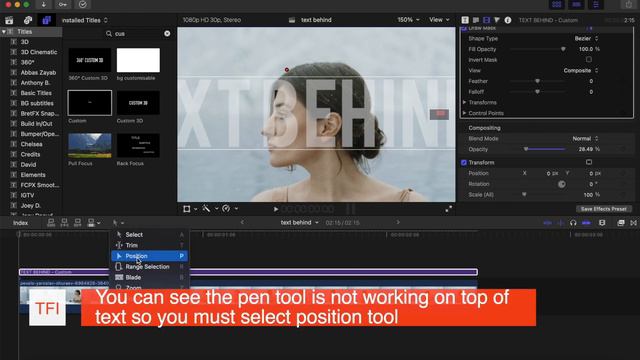Screen dimensions: 640x360
Task: Play the viewer playback button
Action: [276, 209]
